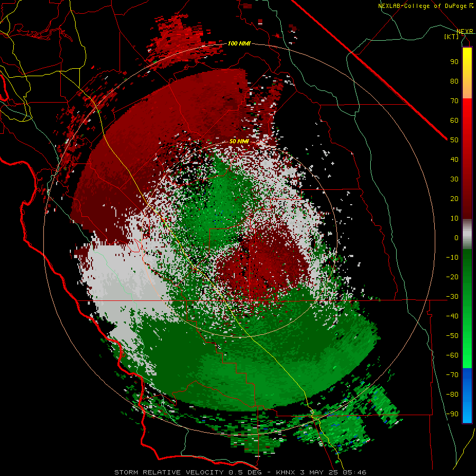This screenshot has width=476, height=476.
Task: Click the 10 value on velocity scale
Action: click(454, 218)
